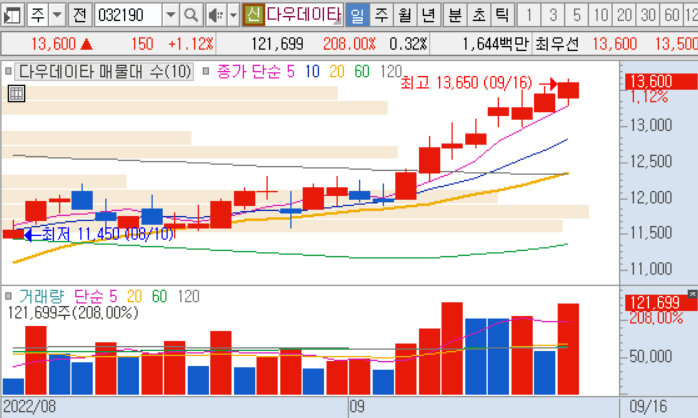This screenshot has width=698, height=418.
Task: Switch to yearly 년 chart
Action: click(x=429, y=15)
